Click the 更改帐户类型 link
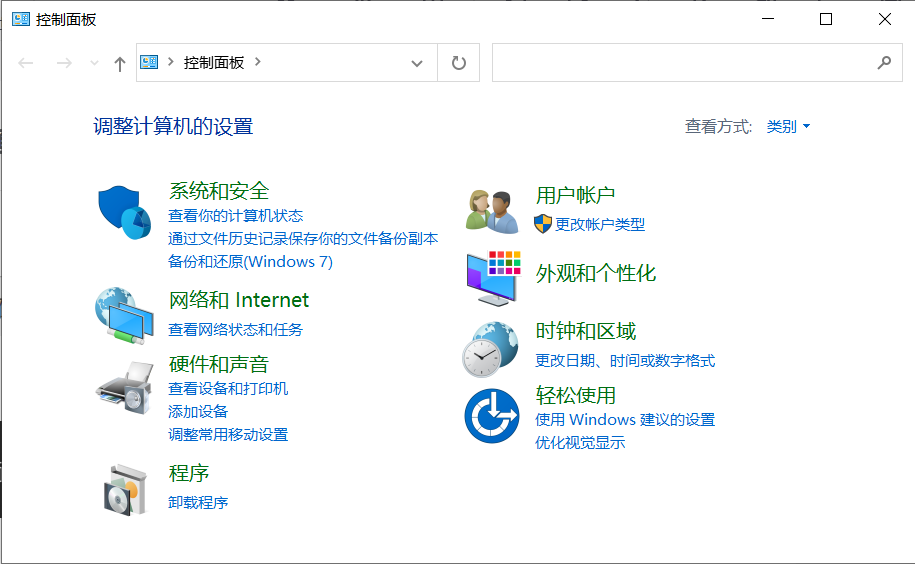The height and width of the screenshot is (564, 915). tap(600, 225)
